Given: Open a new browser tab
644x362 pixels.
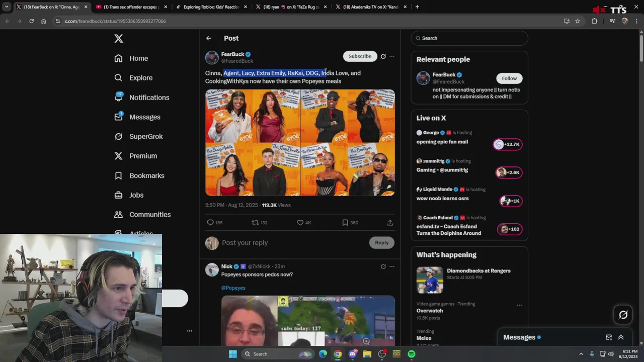Looking at the screenshot, I should tap(417, 7).
